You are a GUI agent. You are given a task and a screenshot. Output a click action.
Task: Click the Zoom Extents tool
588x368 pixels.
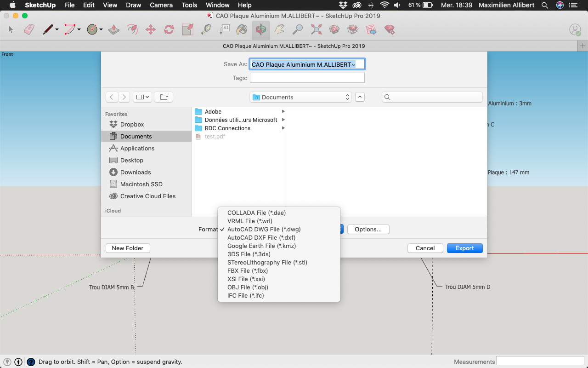pyautogui.click(x=316, y=30)
